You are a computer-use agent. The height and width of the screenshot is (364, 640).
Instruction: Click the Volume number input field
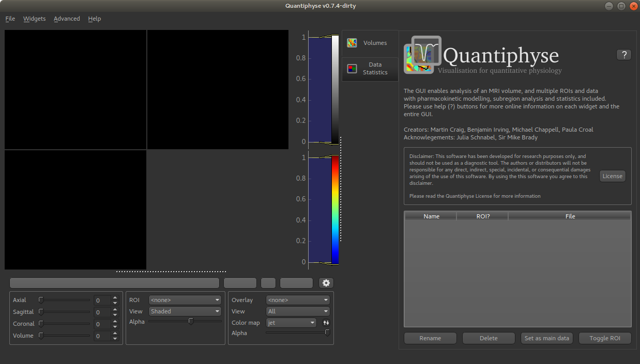[x=101, y=336]
